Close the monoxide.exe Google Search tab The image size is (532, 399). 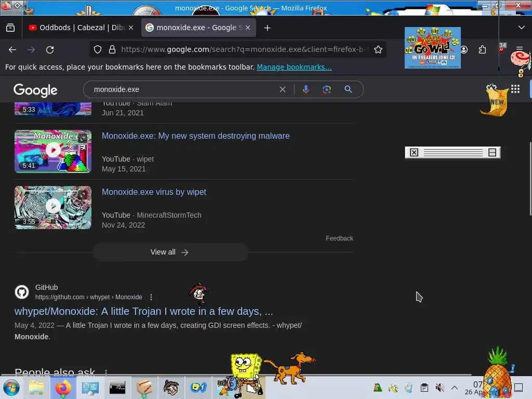[248, 28]
